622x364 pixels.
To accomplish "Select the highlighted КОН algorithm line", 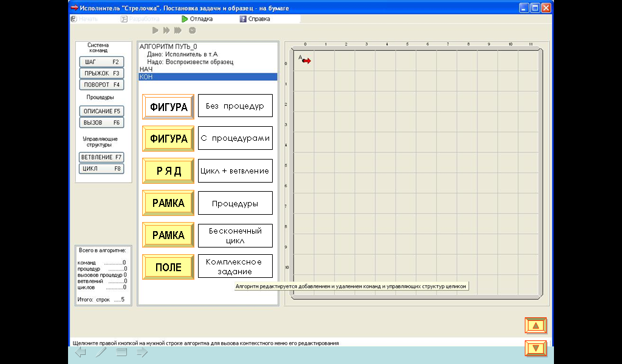I will tap(208, 77).
